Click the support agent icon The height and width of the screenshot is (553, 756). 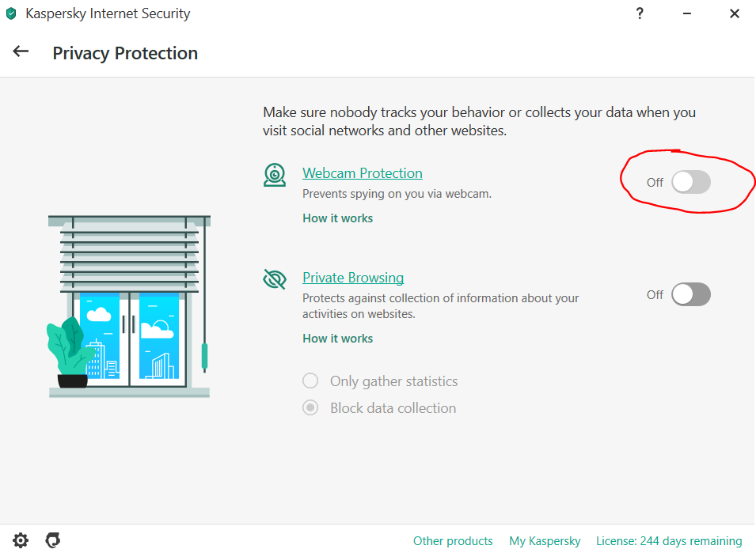click(53, 541)
